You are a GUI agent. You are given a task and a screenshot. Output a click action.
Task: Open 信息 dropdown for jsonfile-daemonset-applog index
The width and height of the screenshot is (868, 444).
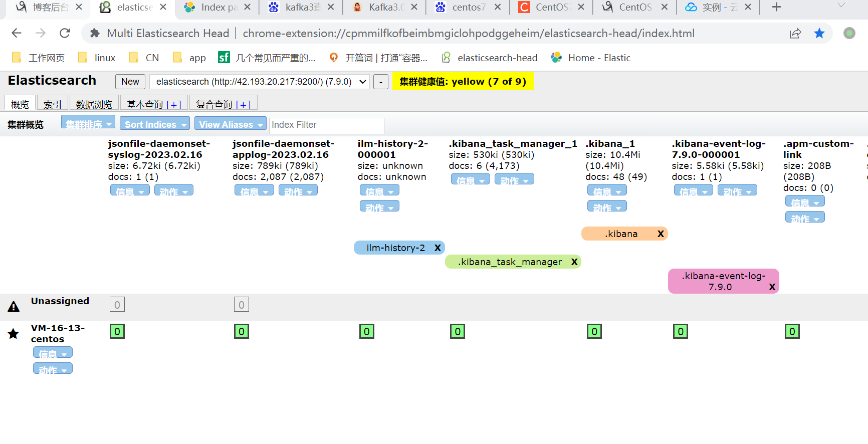[x=255, y=191]
